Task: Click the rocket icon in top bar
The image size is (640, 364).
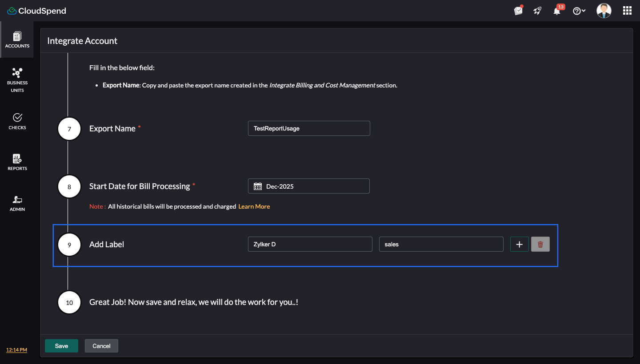Action: tap(538, 11)
